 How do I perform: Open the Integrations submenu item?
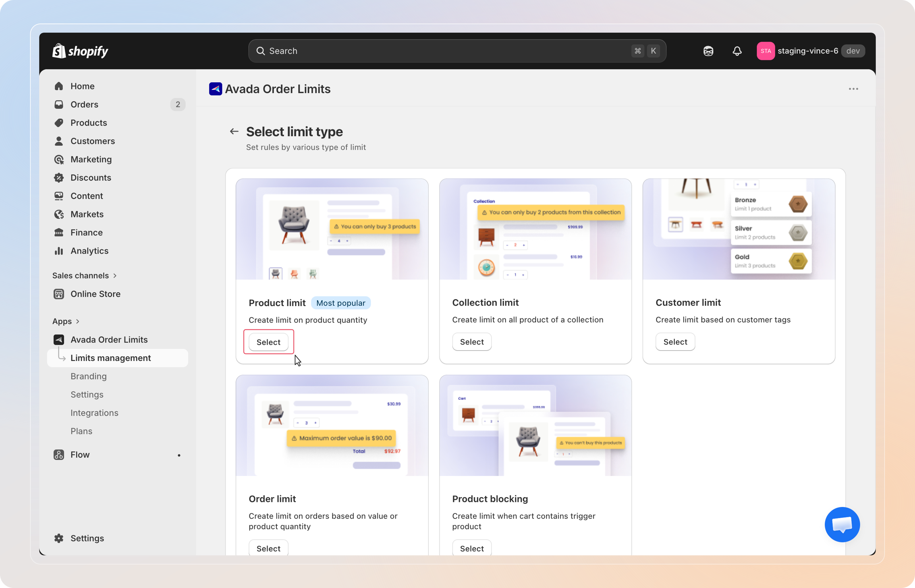point(95,413)
